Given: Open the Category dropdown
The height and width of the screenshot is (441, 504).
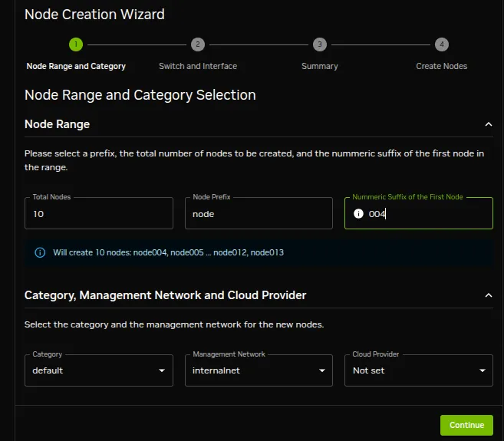Looking at the screenshot, I should 99,370.
